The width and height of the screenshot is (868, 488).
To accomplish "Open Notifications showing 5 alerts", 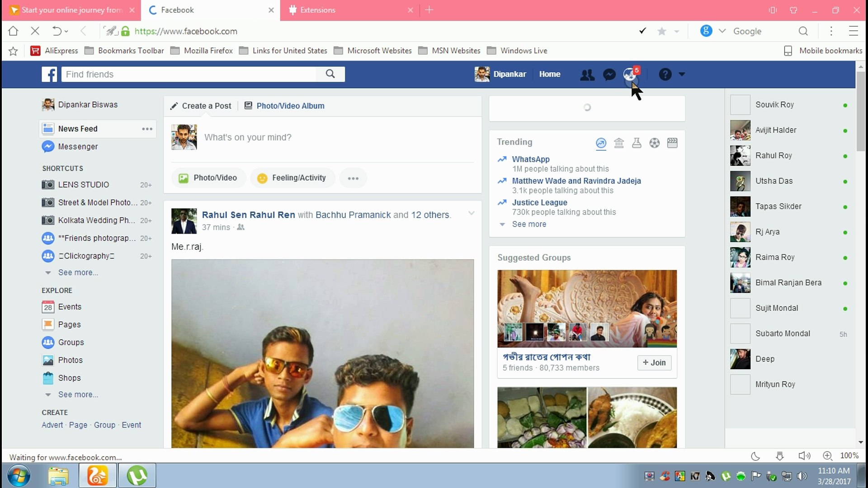I will (x=630, y=74).
